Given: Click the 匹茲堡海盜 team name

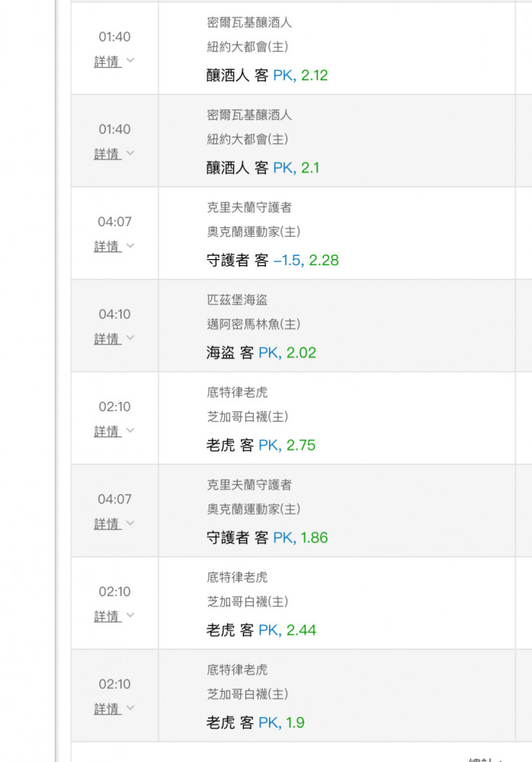Looking at the screenshot, I should pyautogui.click(x=237, y=300).
